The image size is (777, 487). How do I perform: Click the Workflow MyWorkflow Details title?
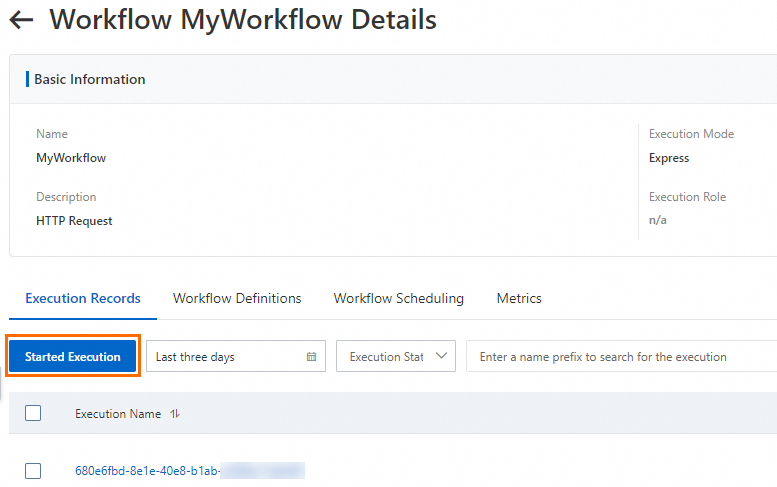(x=243, y=20)
